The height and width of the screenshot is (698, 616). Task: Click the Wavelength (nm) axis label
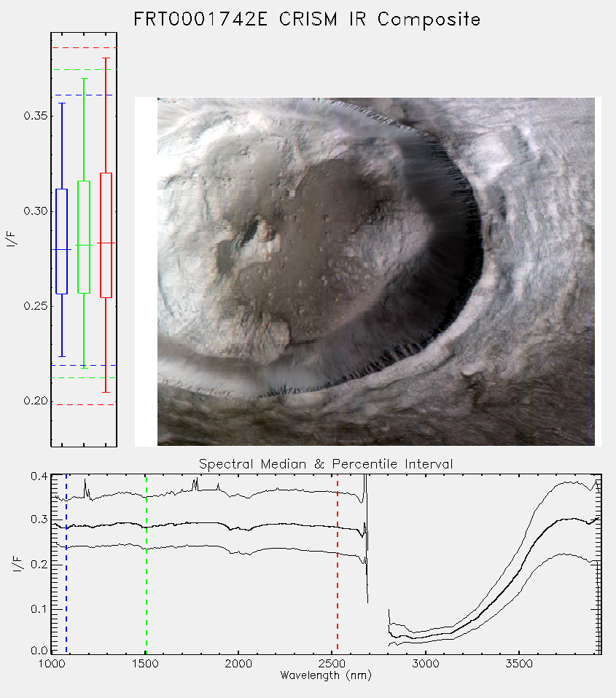326,675
